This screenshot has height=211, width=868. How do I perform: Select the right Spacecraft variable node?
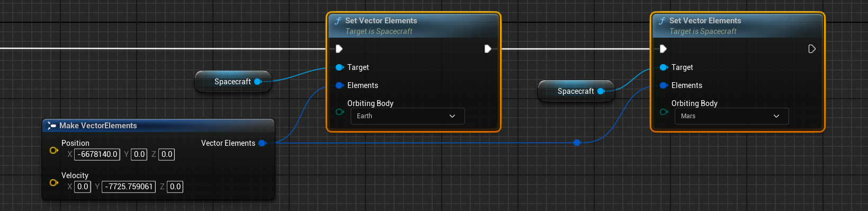click(576, 91)
